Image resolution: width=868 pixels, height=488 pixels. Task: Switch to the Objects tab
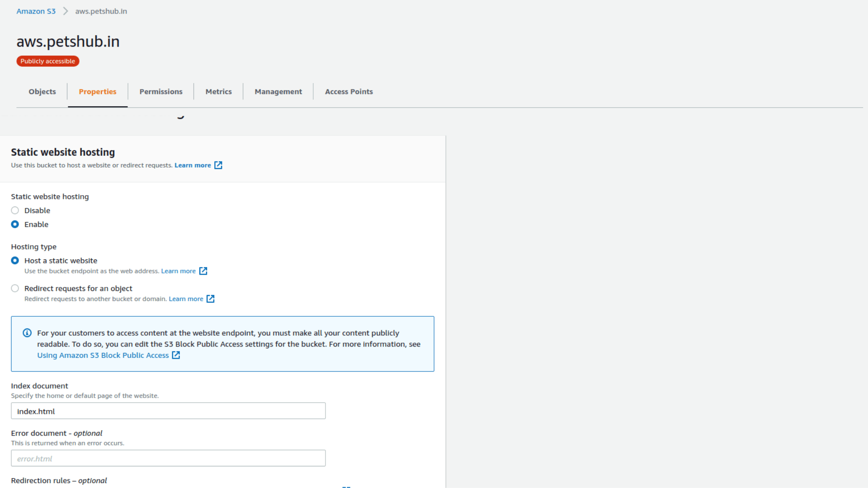(42, 92)
